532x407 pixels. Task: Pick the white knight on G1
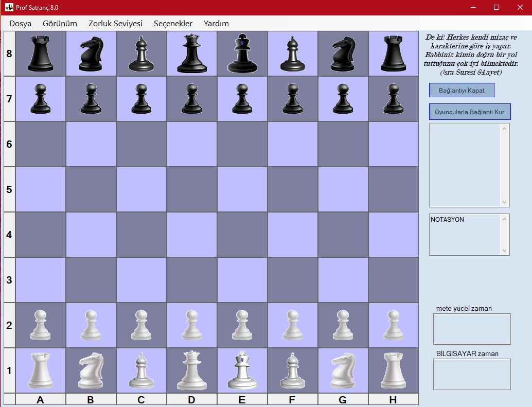coord(343,370)
